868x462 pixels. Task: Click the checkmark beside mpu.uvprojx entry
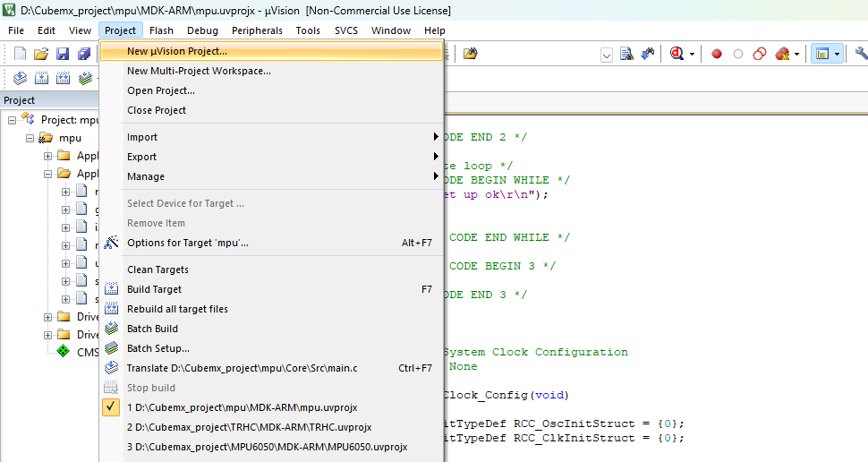coord(111,407)
